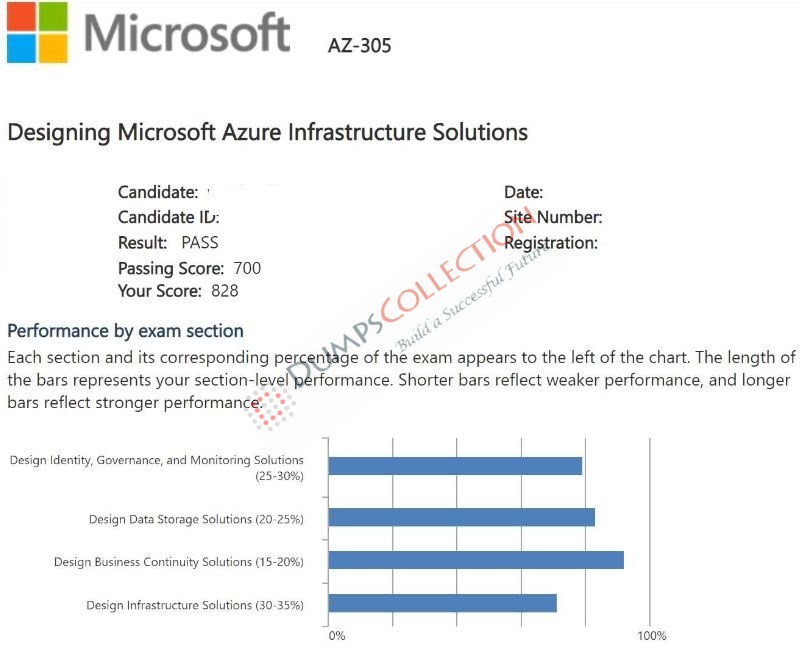Image resolution: width=800 pixels, height=654 pixels.
Task: Click the 100% axis label
Action: pos(652,636)
